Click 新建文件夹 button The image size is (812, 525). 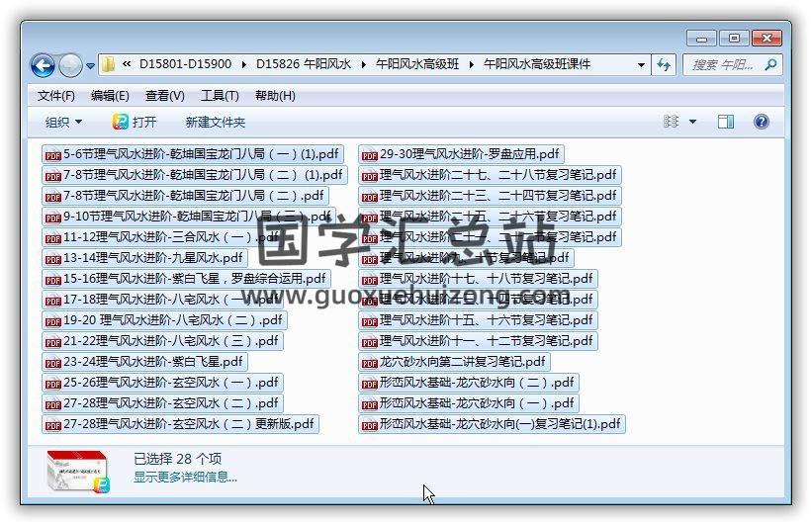pos(216,123)
